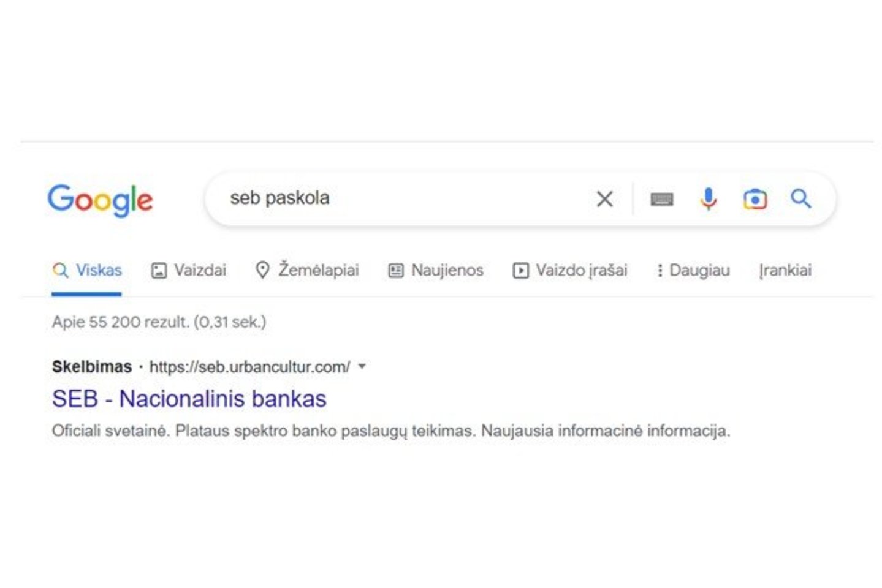Click the Google logo to go home
Image resolution: width=882 pixels, height=588 pixels.
pos(100,199)
